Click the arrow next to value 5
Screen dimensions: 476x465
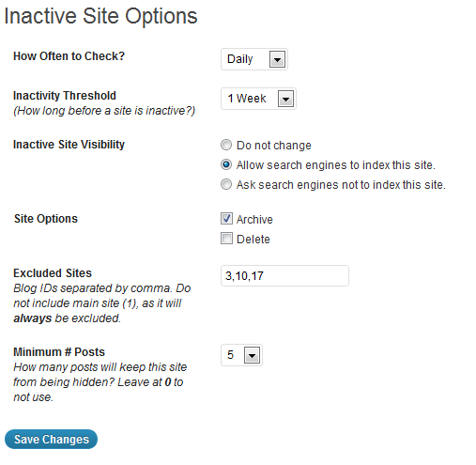(252, 355)
